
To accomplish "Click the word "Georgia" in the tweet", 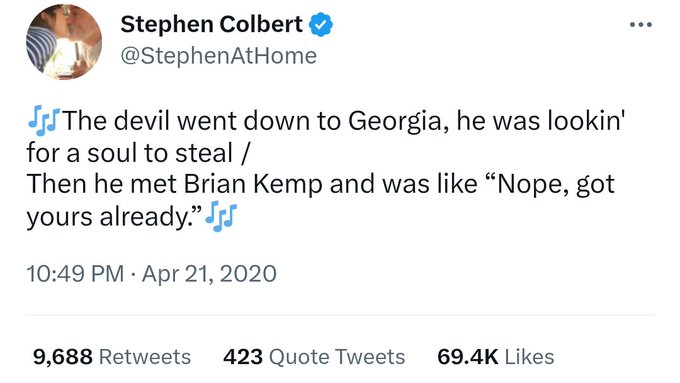I will tap(399, 121).
